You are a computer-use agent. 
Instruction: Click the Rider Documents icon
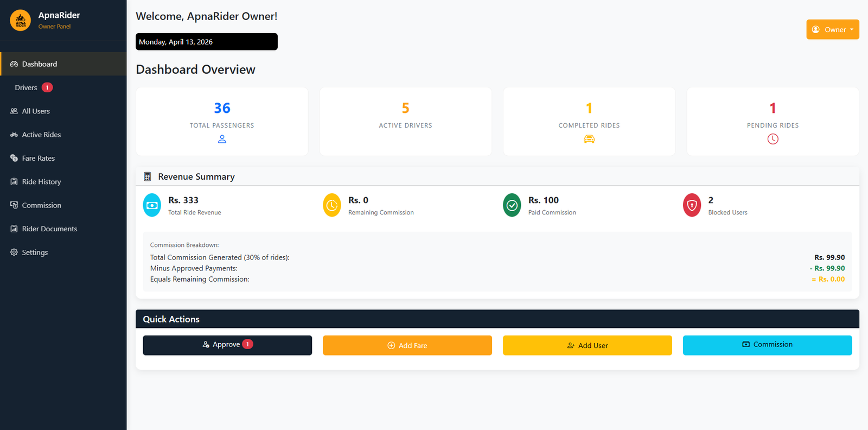tap(14, 229)
